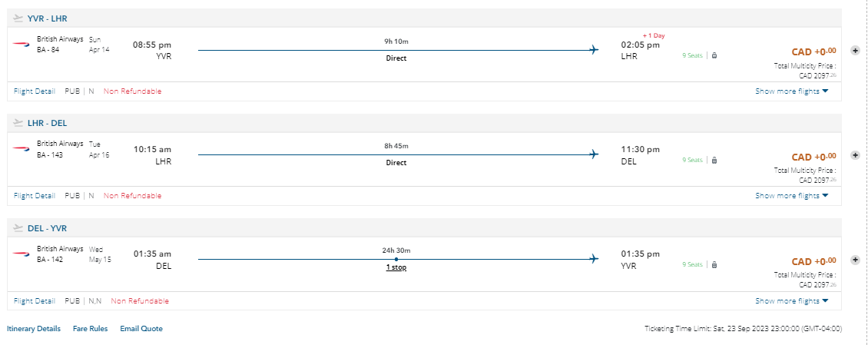
Task: Click the plus icon beside YVR-LHR flight
Action: click(855, 51)
